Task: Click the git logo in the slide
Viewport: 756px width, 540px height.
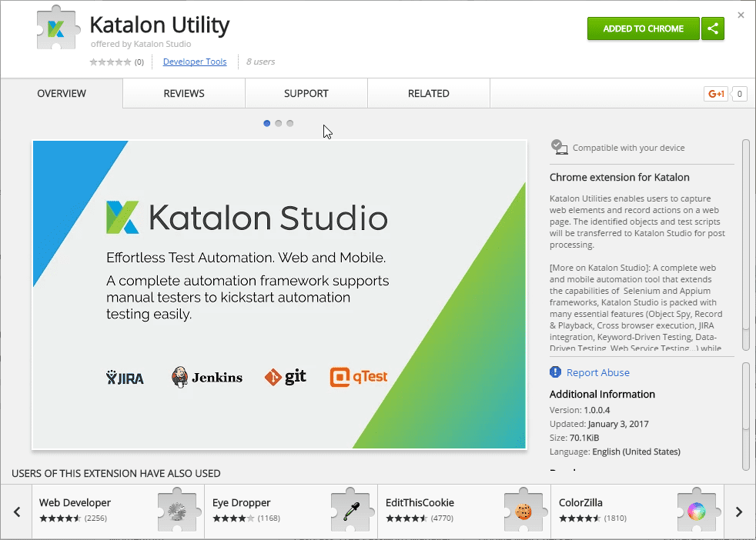Action: (x=286, y=377)
